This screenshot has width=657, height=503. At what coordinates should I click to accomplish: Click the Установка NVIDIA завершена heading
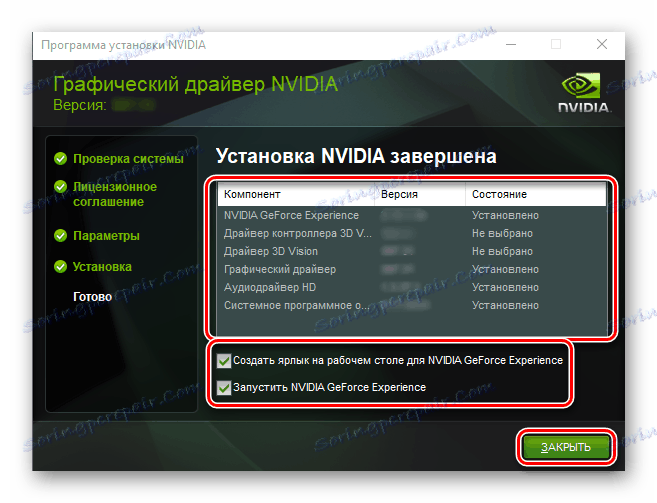pos(356,156)
